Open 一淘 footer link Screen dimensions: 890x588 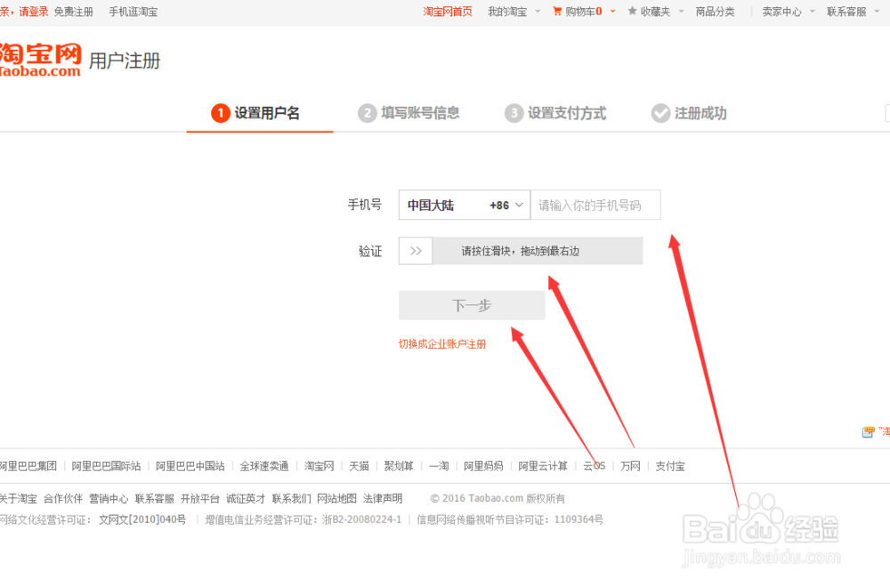(439, 466)
